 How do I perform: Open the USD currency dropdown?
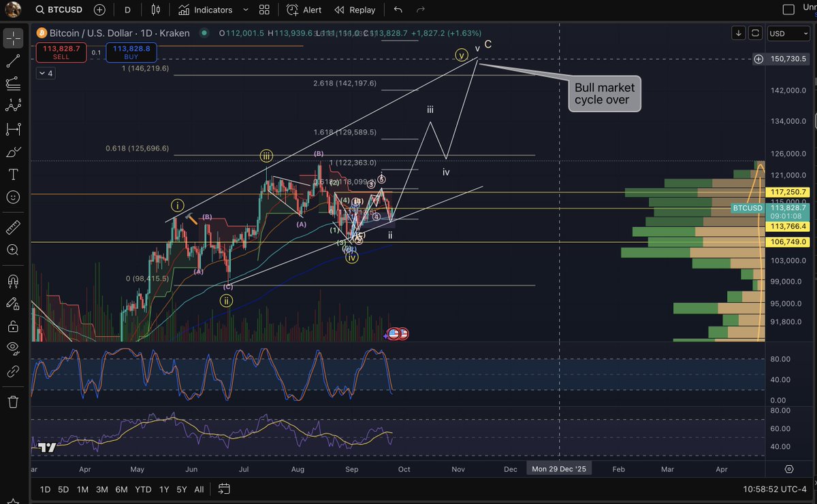(788, 33)
